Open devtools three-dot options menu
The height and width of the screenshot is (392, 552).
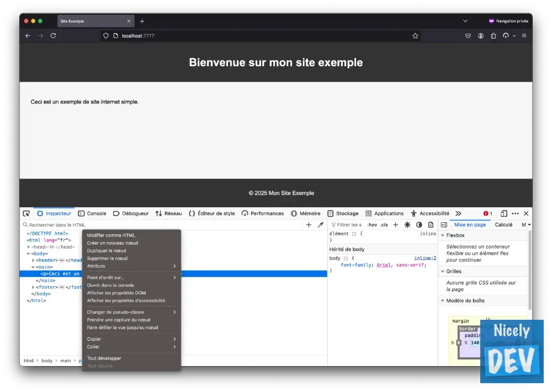pos(515,213)
